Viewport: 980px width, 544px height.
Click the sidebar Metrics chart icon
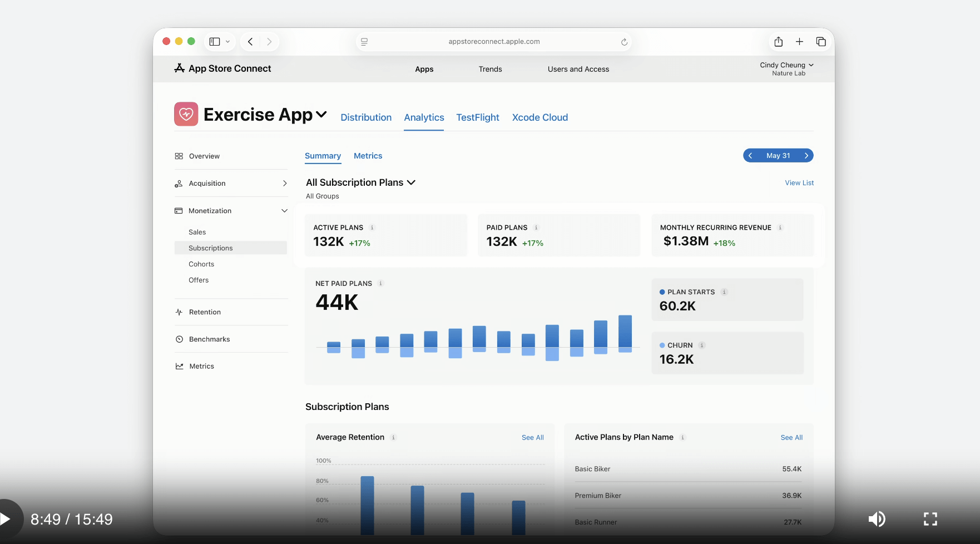pyautogui.click(x=179, y=366)
